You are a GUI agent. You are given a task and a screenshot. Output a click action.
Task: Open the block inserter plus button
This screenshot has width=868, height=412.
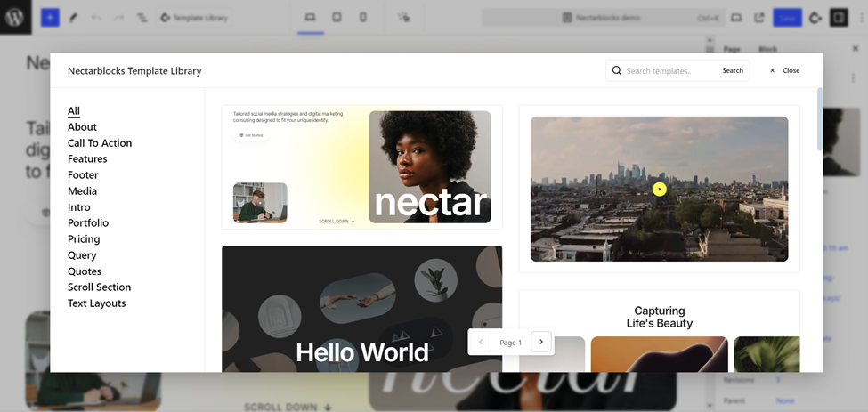(x=50, y=18)
